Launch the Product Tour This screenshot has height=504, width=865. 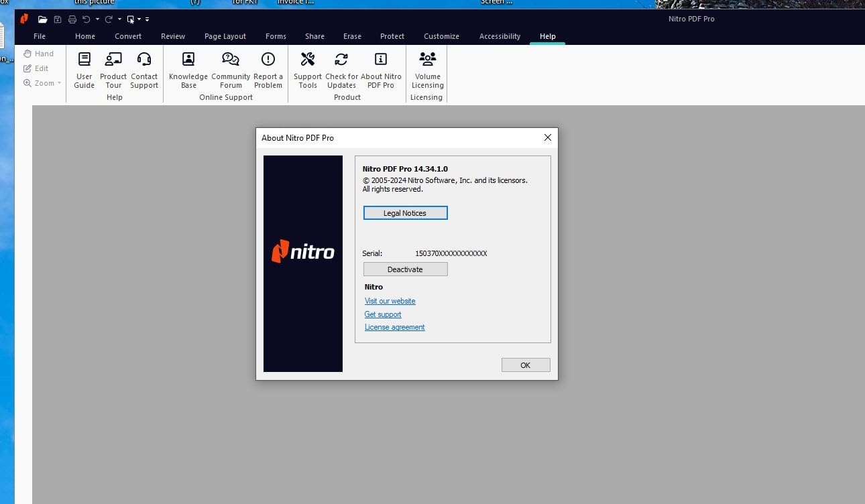(x=113, y=69)
